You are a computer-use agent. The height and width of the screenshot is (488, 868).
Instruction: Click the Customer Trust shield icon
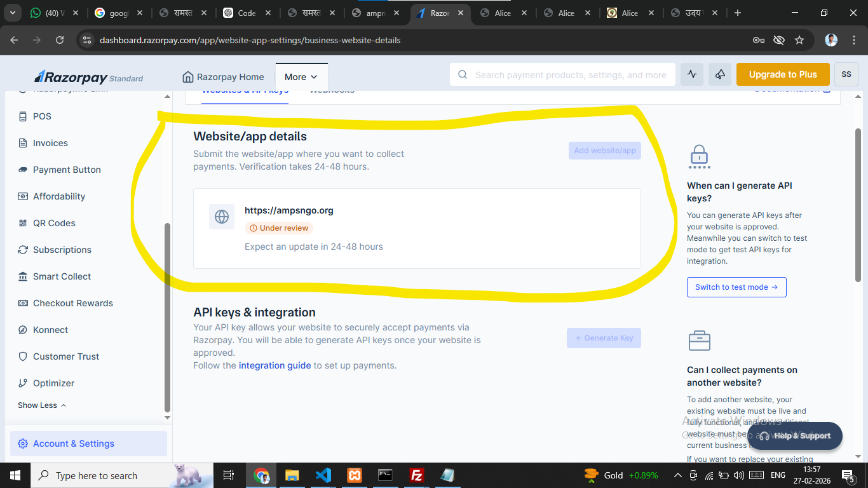23,356
